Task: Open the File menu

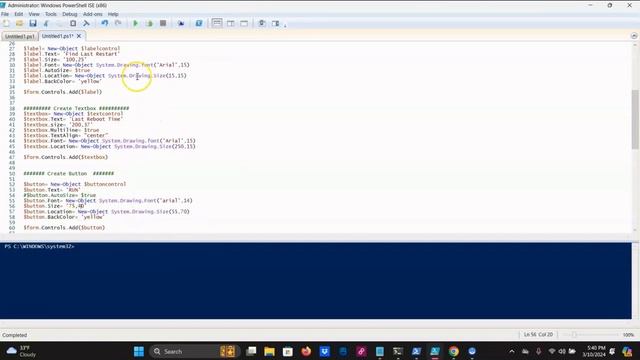Action: coord(5,14)
